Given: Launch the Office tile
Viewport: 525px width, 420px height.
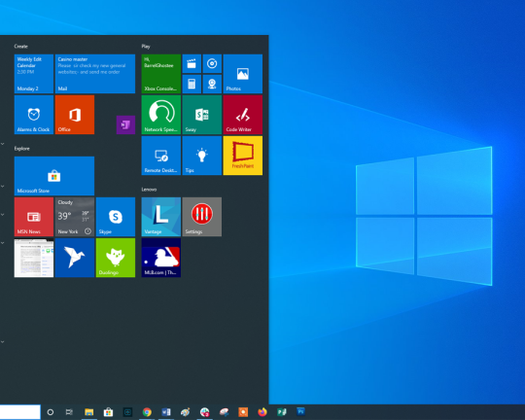Looking at the screenshot, I should [75, 115].
